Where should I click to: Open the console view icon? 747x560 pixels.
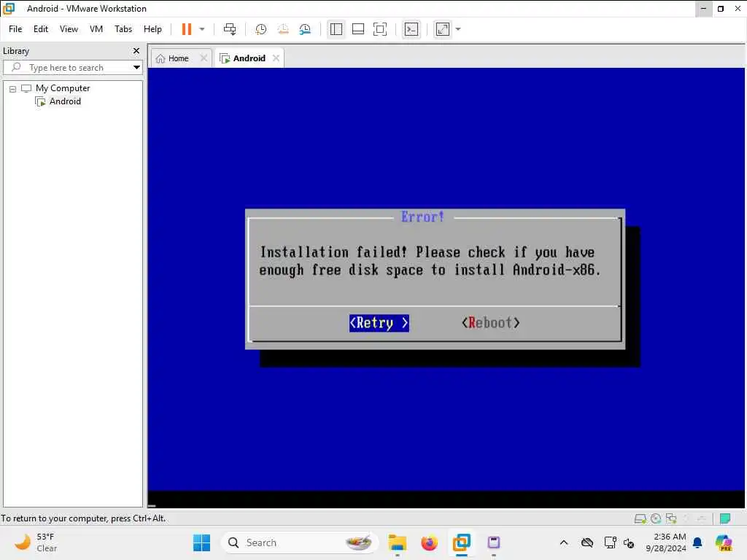(411, 29)
